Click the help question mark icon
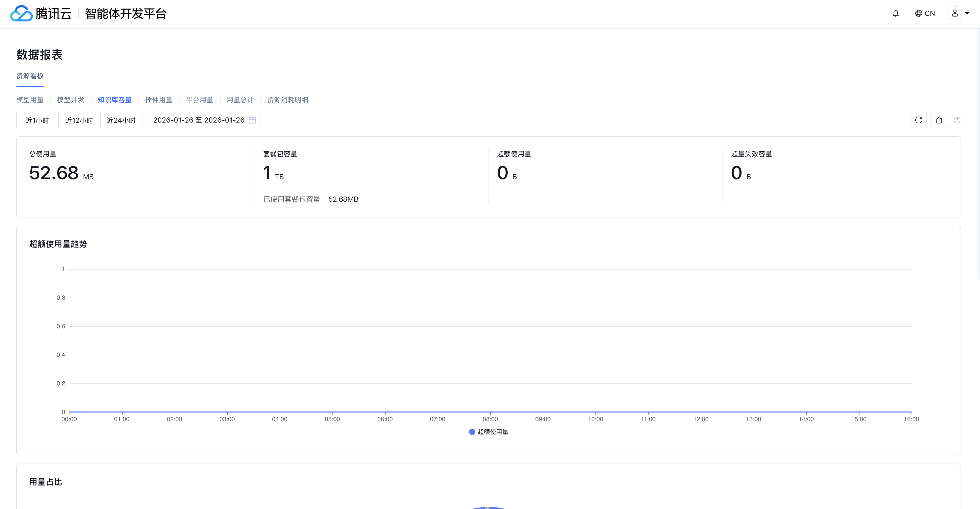This screenshot has height=509, width=980. click(x=957, y=120)
